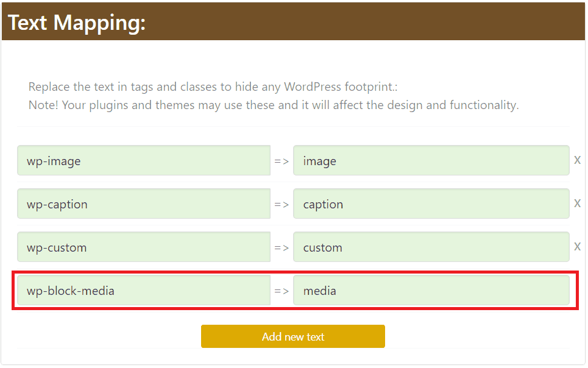
Task: Click the wp-image source input field
Action: click(x=144, y=160)
